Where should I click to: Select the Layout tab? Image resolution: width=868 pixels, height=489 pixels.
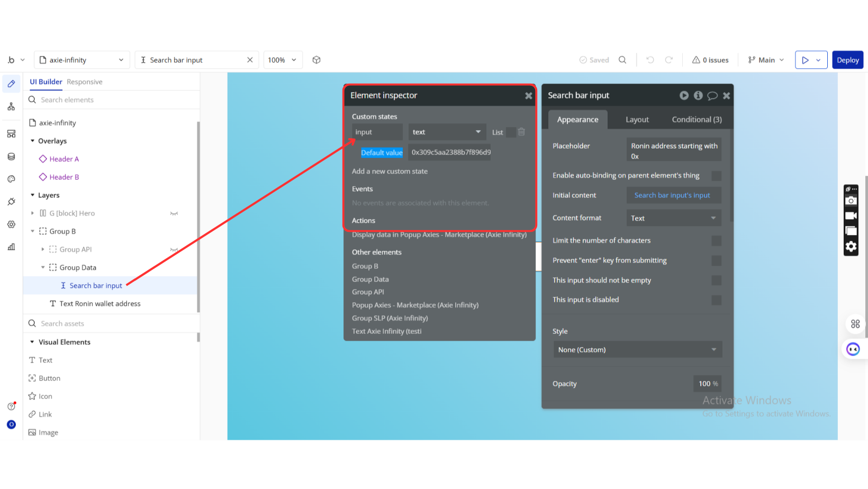click(x=637, y=120)
